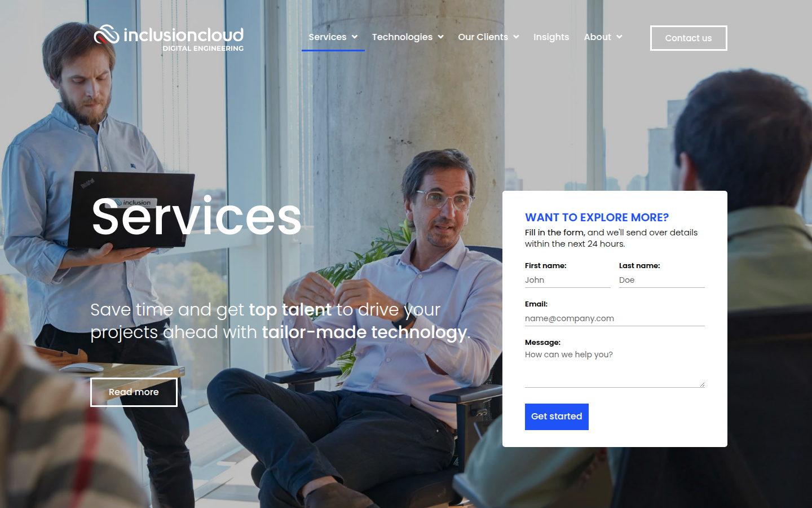Click into the Email field
This screenshot has width=812, height=508.
pos(615,318)
